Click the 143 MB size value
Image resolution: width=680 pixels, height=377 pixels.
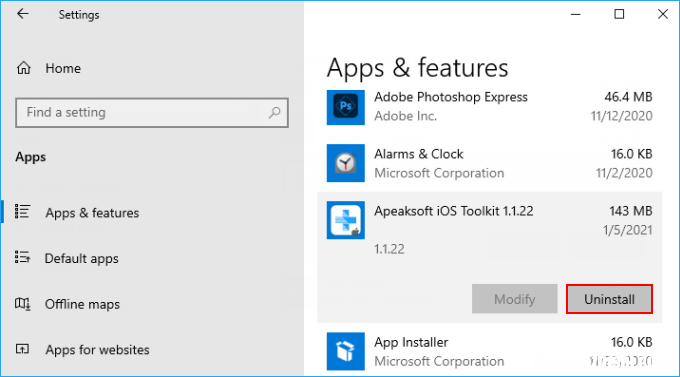631,211
